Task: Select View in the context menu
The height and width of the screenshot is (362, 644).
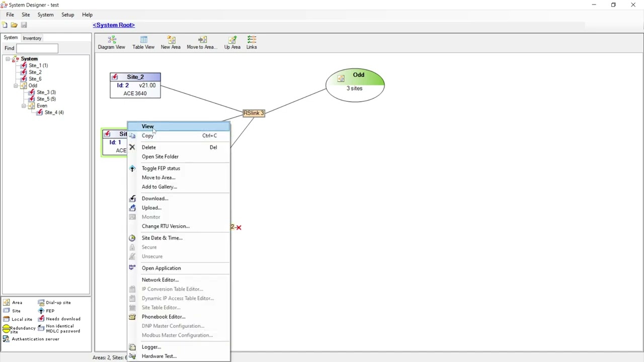Action: click(x=179, y=126)
